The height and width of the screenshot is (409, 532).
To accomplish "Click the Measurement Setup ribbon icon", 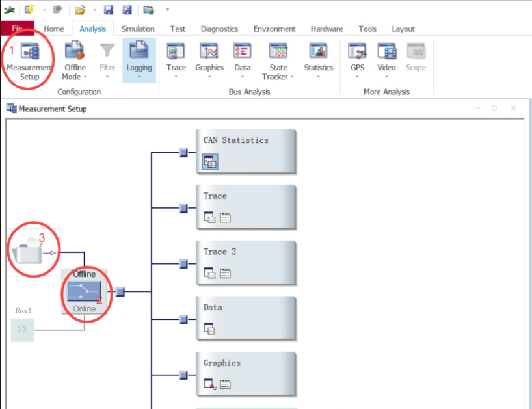I will 30,51.
